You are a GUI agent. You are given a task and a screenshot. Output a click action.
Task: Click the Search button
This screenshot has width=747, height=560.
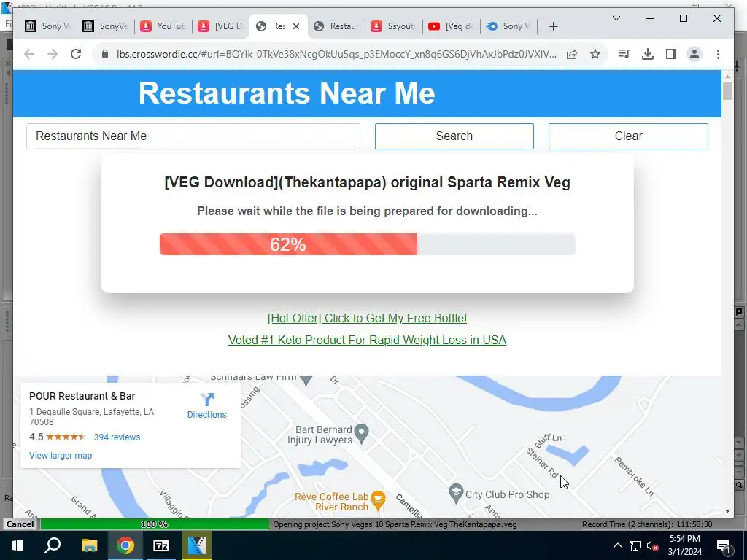click(x=454, y=136)
